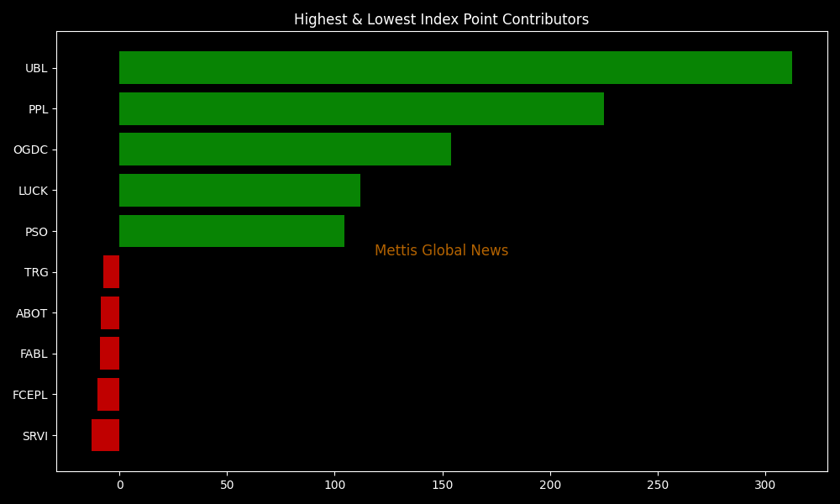Click the green PSO bar
This screenshot has width=840, height=504.
click(232, 231)
